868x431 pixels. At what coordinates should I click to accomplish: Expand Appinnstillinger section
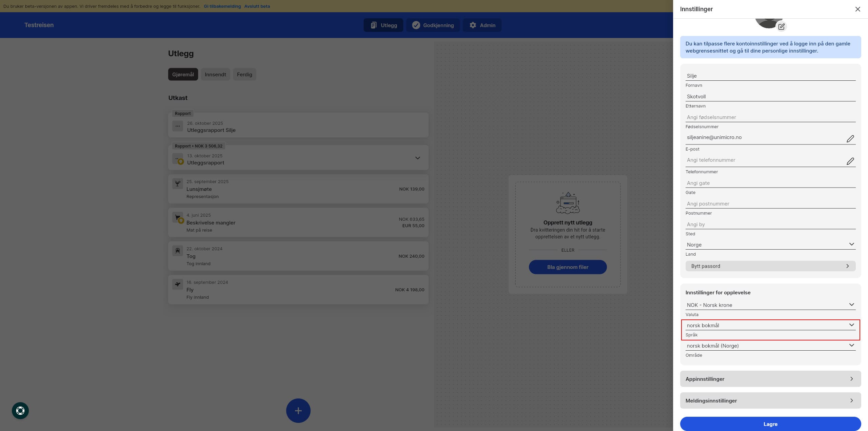(770, 379)
